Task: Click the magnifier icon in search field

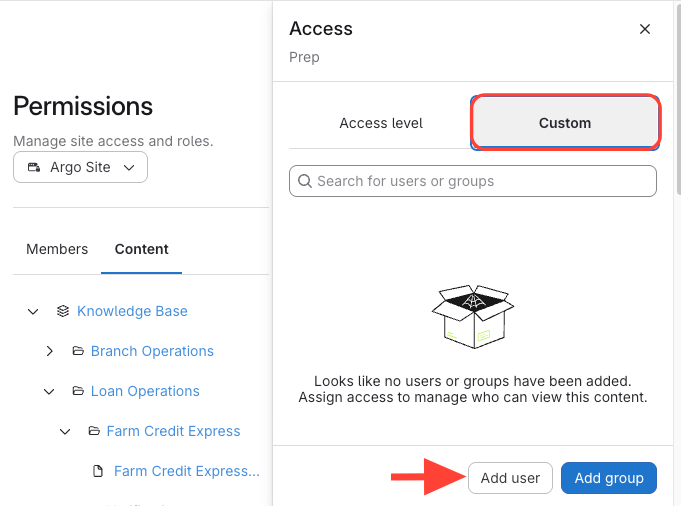Action: click(303, 181)
